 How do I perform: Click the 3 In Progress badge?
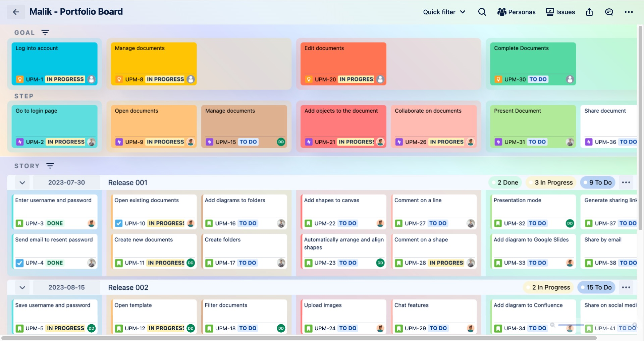550,182
